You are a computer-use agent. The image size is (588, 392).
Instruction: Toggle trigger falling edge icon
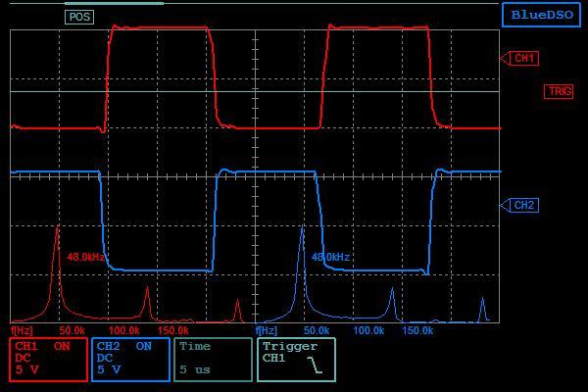click(x=315, y=365)
